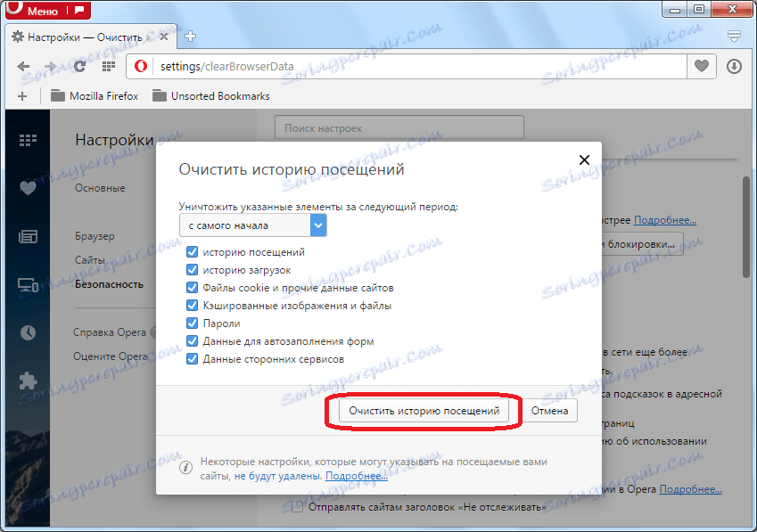This screenshot has height=532, width=757.
Task: Open time period dropdown 'с самого начала'
Action: pyautogui.click(x=253, y=225)
